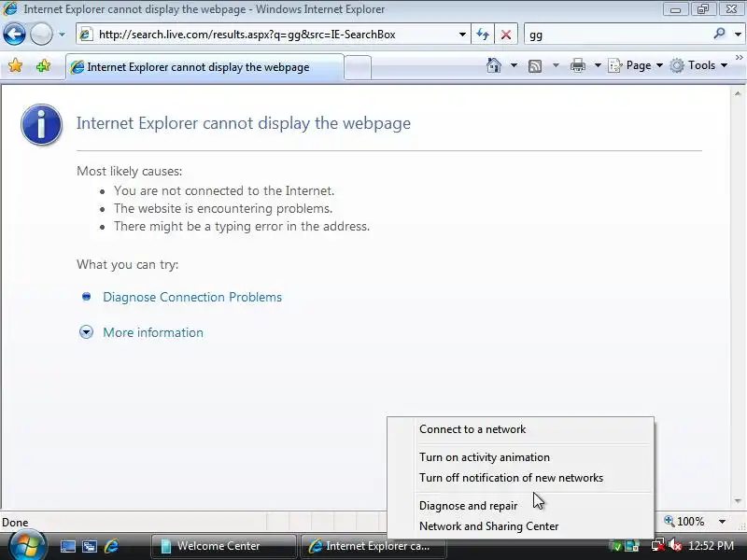Viewport: 747px width, 560px height.
Task: Click Switch between windows icon
Action: (x=89, y=546)
